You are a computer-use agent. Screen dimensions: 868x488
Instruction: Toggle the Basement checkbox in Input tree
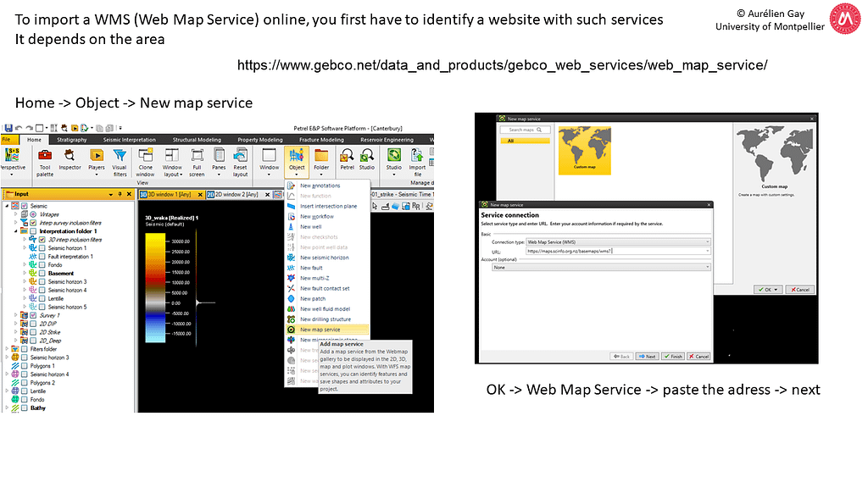(42, 273)
